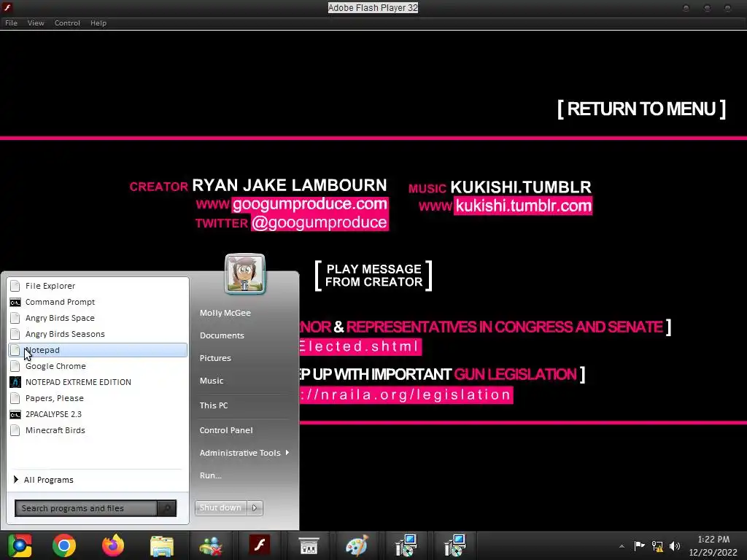Viewport: 747px width, 560px height.
Task: Click the Start button in taskbar
Action: (x=20, y=545)
